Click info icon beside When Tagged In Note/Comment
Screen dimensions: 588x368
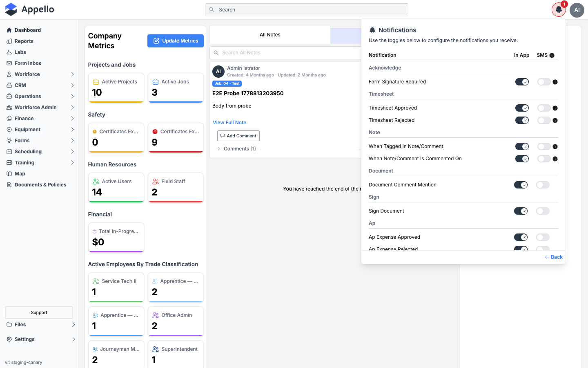[x=555, y=147]
